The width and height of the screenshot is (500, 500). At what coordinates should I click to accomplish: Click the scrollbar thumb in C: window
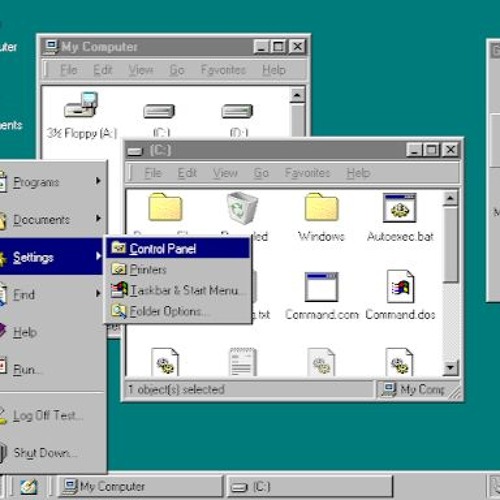coord(450,245)
